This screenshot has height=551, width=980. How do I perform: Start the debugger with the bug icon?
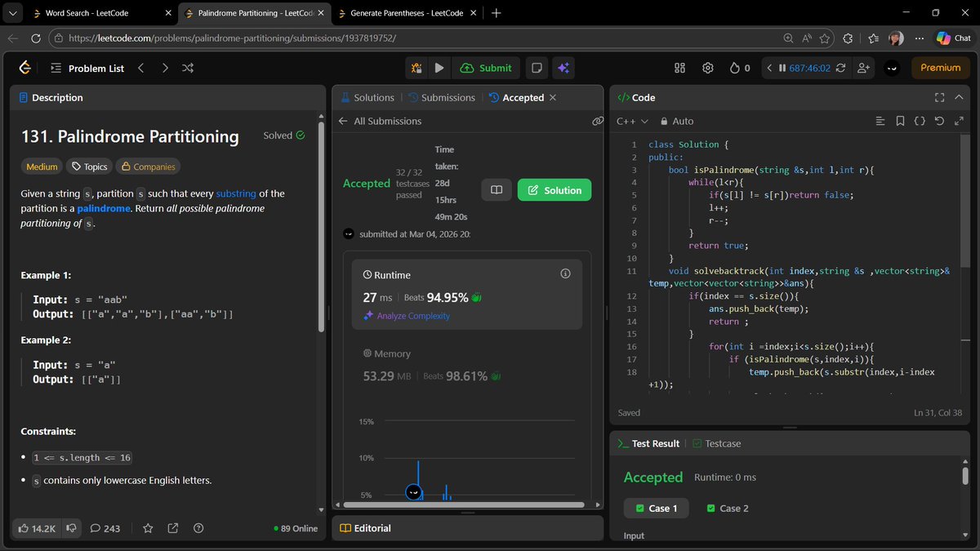(x=416, y=69)
